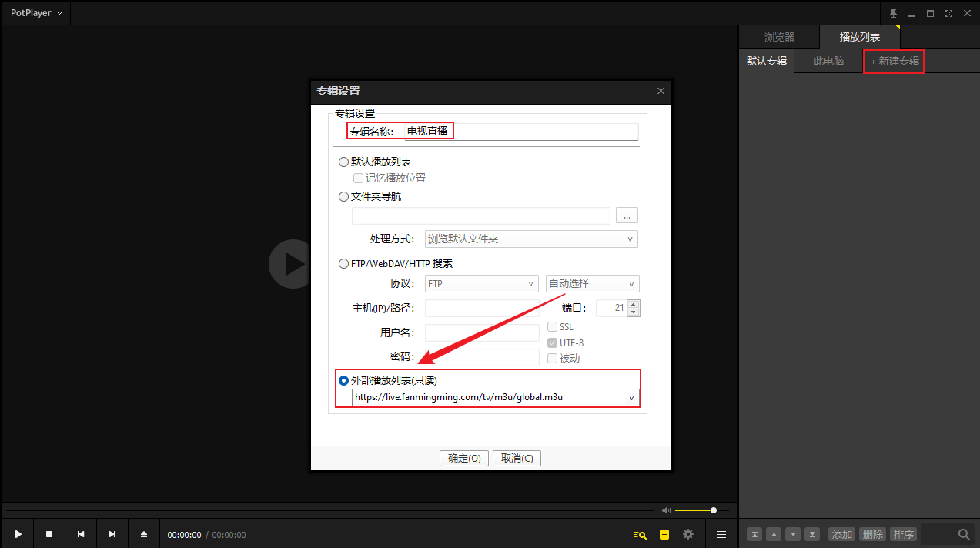Skip to next track
980x548 pixels.
(112, 534)
